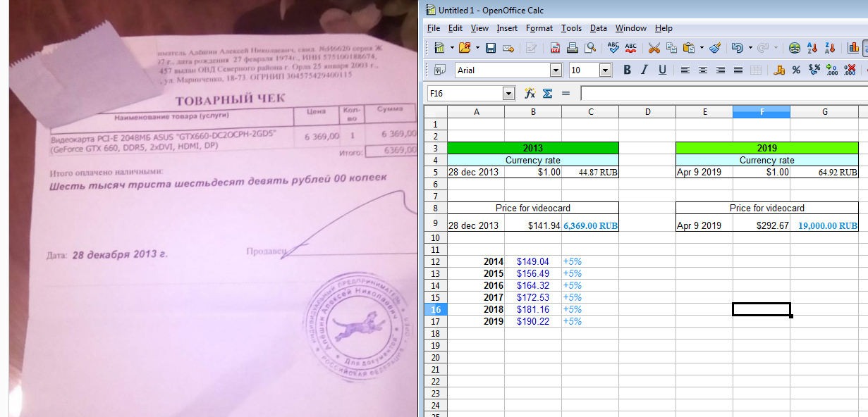Add decimal place icon
Screen dimensions: 868x417
[832, 70]
